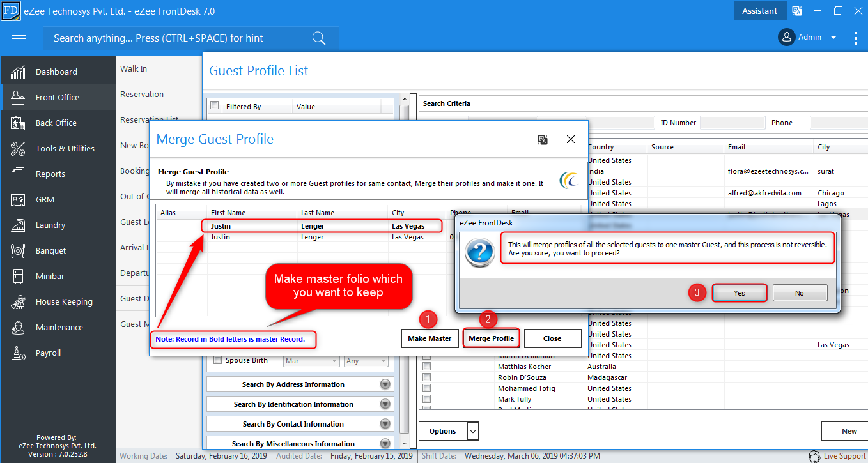The width and height of the screenshot is (868, 463).
Task: Click translate icon in Merge Guest Profile dialog
Action: 543,140
